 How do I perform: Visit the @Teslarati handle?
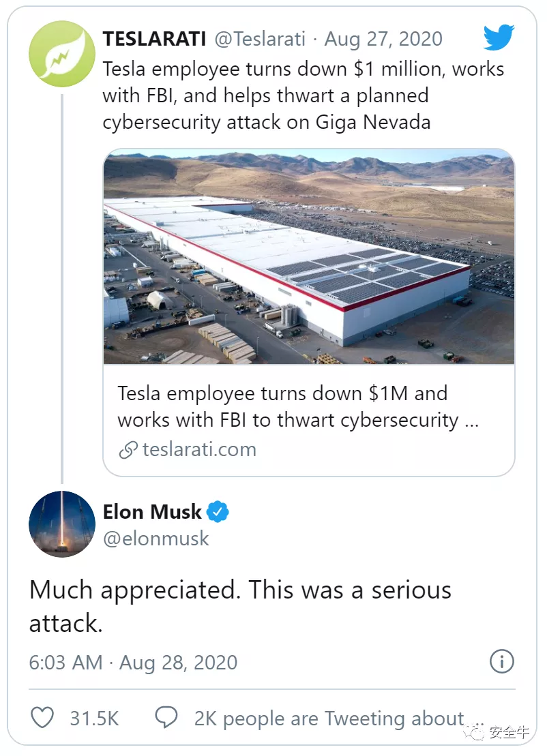point(260,39)
